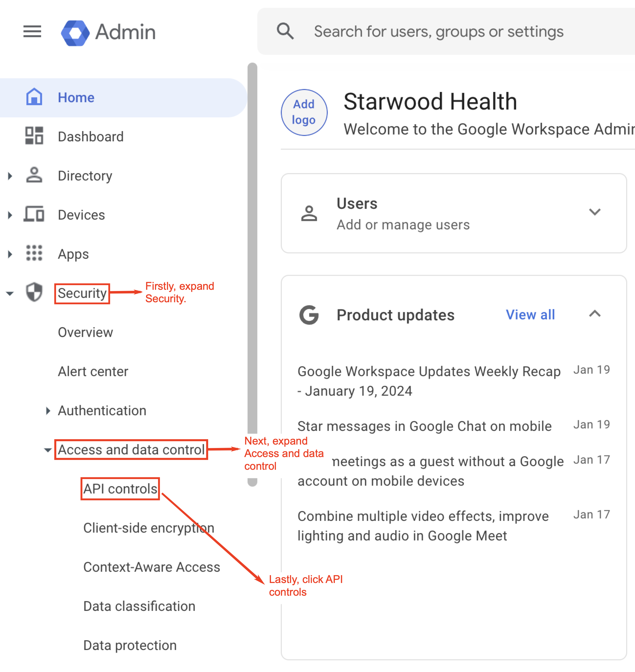Screen dimensions: 635x672
Task: Click the Security shield icon
Action: pos(34,292)
